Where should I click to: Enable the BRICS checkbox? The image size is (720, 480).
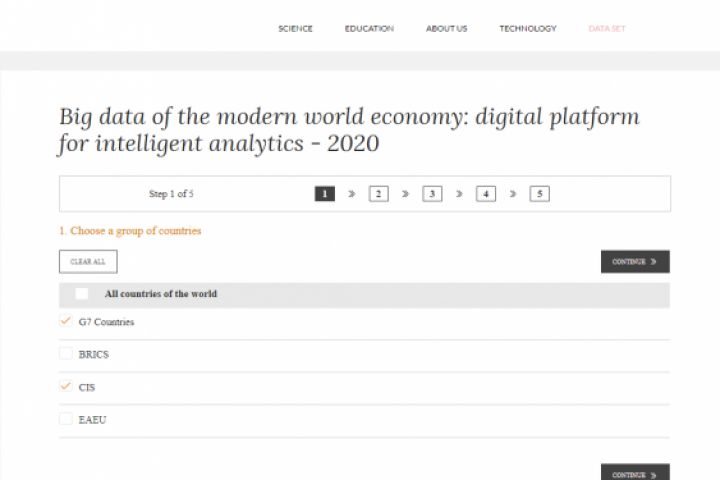point(66,354)
